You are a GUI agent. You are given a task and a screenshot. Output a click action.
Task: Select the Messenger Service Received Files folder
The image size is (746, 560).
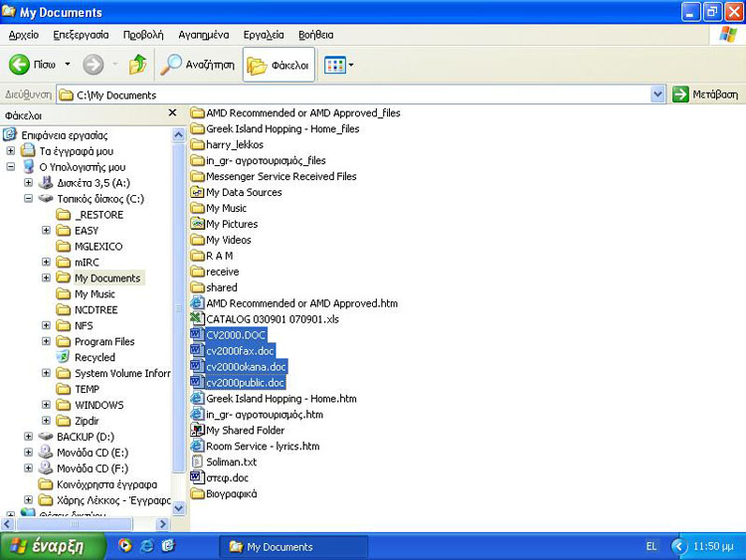pos(274,176)
